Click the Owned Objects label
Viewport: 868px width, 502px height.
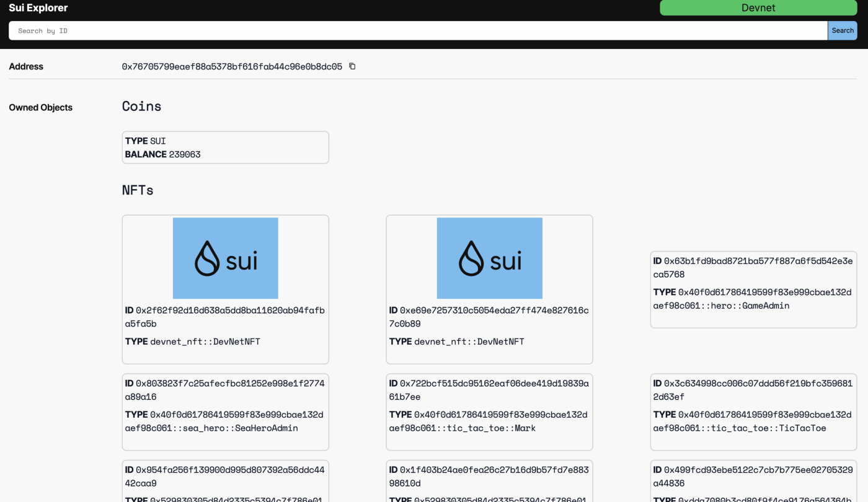point(41,107)
